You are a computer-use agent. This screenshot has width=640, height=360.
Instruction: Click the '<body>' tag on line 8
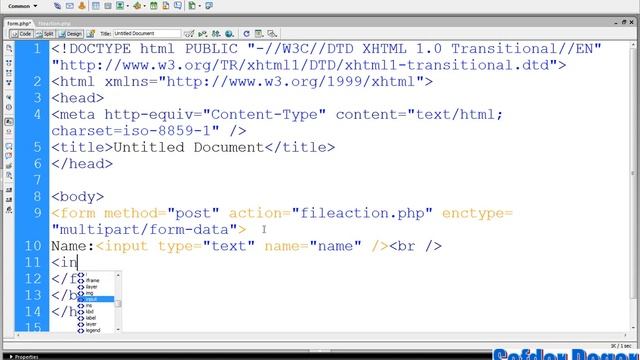click(x=78, y=197)
